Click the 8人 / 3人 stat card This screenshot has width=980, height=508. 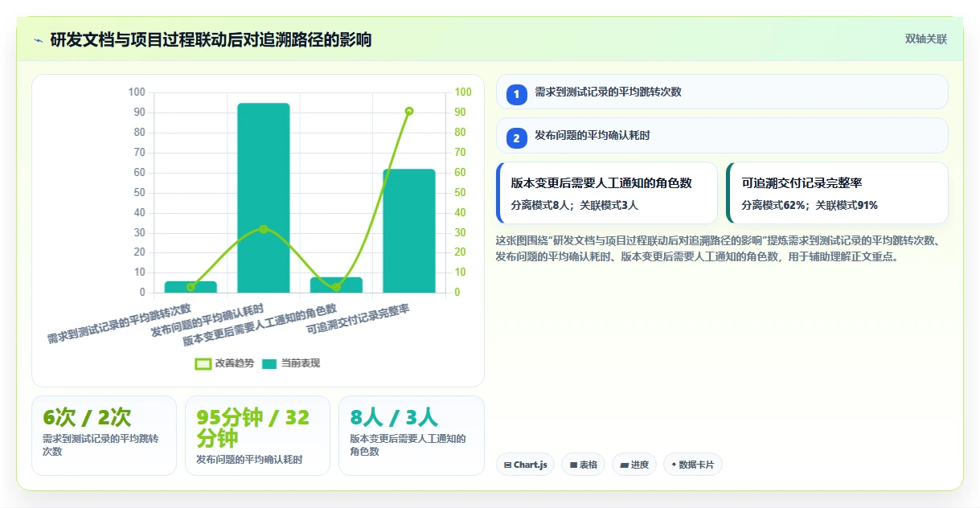[x=411, y=435]
